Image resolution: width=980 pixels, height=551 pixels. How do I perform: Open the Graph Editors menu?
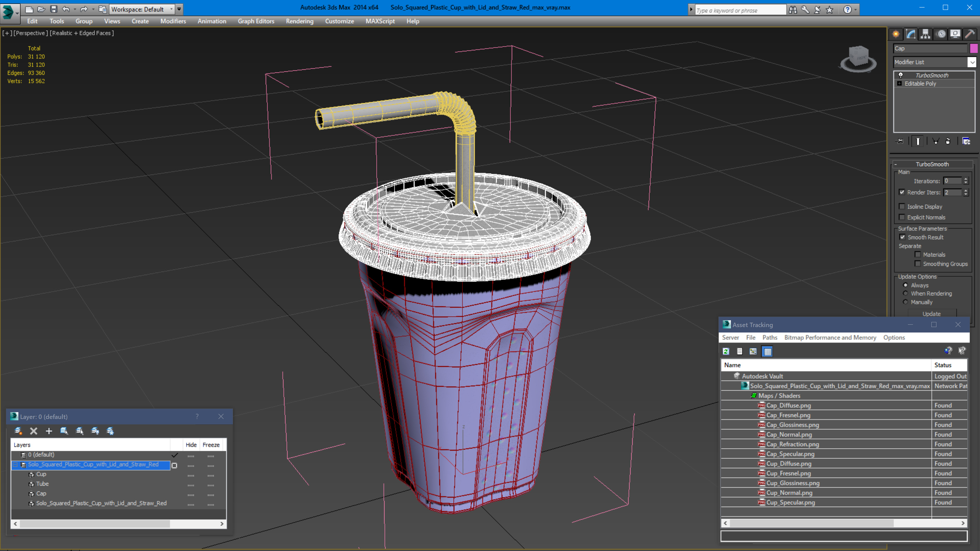(x=256, y=21)
